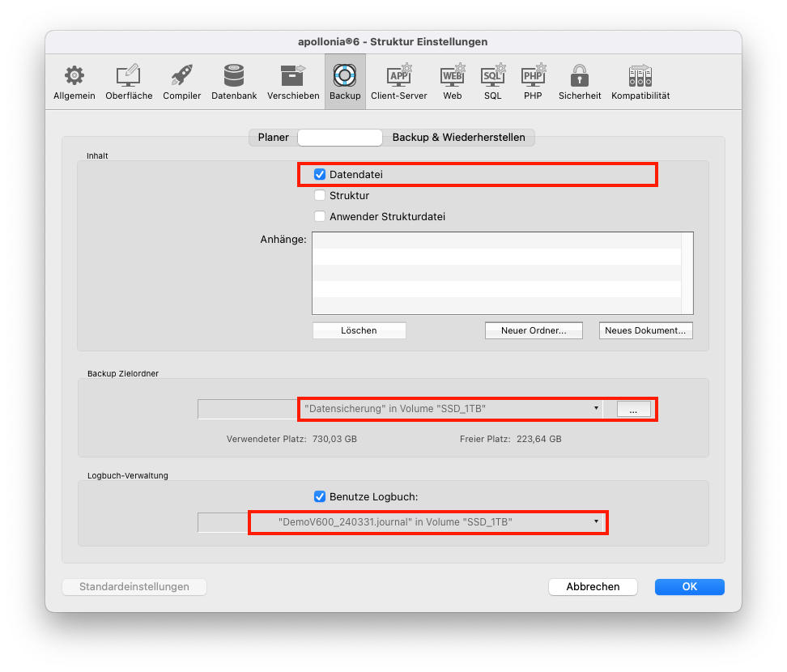This screenshot has height=672, width=787.
Task: Open the SQL settings icon
Action: (x=492, y=82)
